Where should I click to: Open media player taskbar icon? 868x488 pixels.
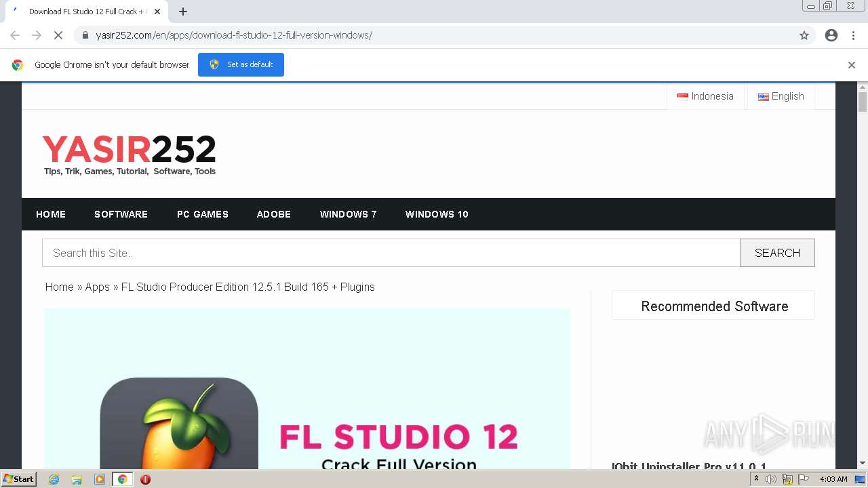[x=100, y=479]
